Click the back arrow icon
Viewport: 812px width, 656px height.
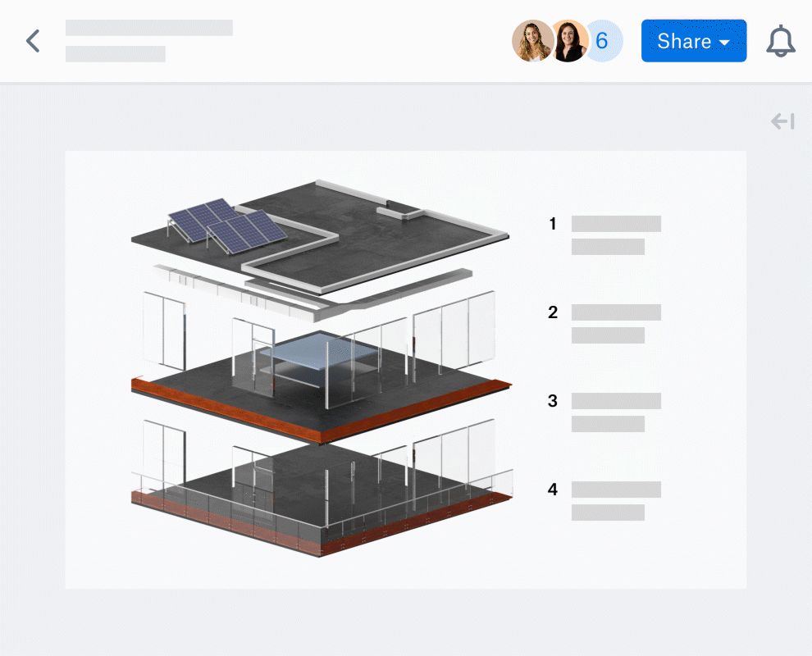tap(33, 41)
